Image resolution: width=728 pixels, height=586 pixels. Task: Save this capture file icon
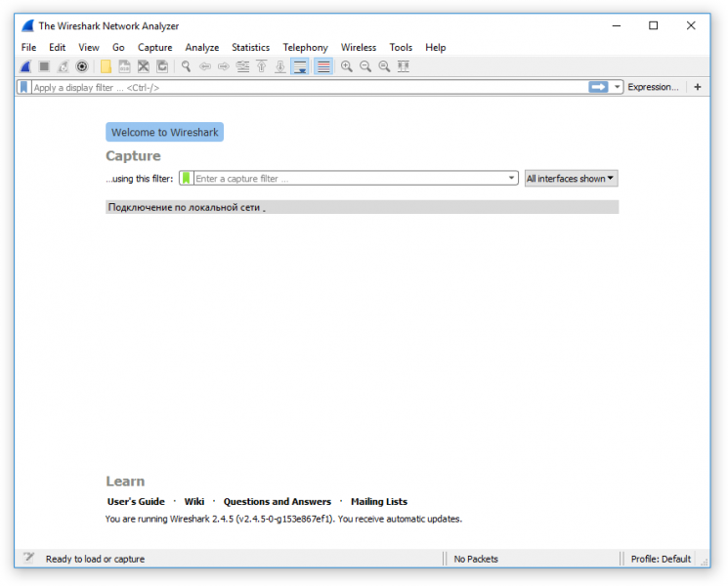point(124,66)
